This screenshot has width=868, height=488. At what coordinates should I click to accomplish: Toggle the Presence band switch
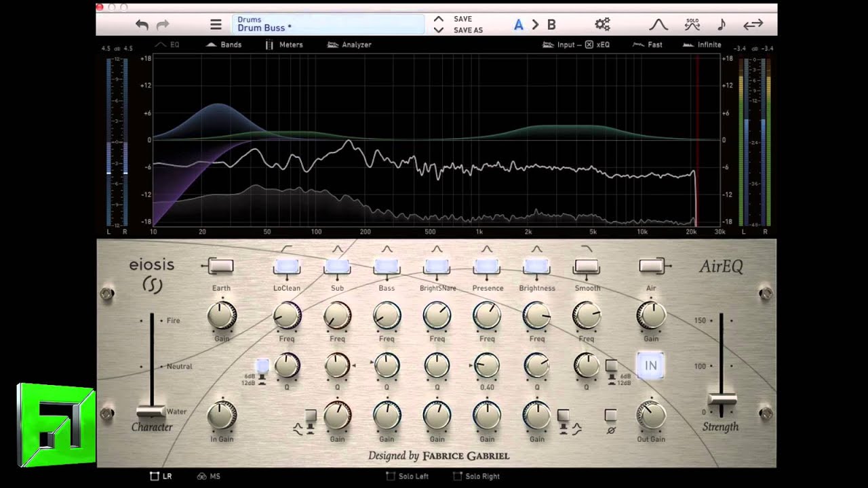[487, 266]
